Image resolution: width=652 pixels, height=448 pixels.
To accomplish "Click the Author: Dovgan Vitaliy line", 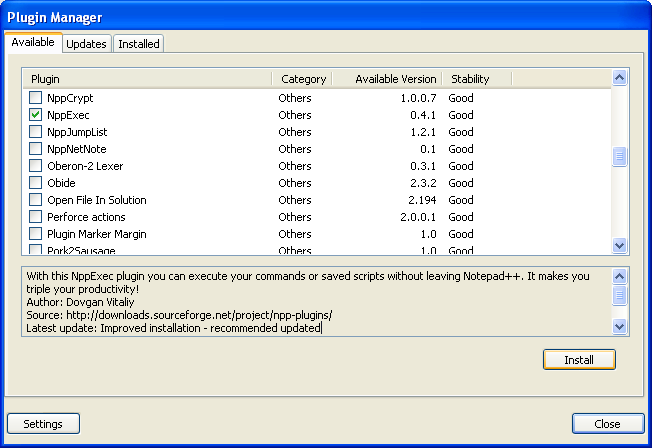I will click(x=80, y=302).
